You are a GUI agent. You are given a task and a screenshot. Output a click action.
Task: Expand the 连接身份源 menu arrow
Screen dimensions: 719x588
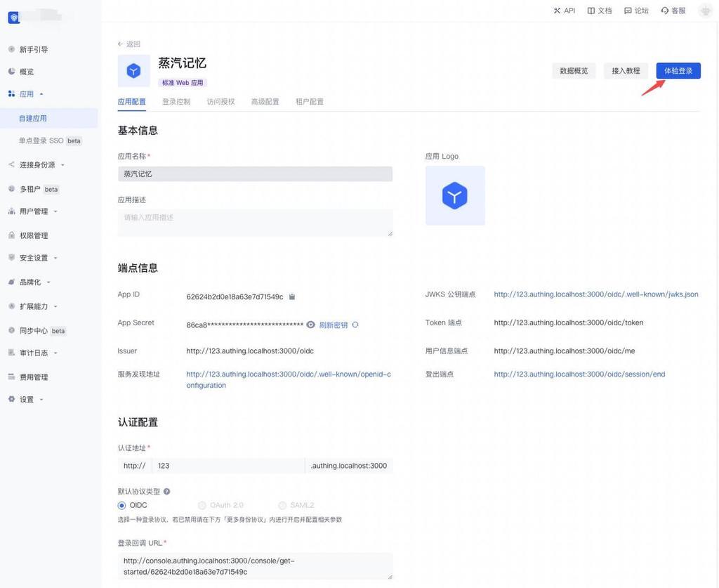62,164
